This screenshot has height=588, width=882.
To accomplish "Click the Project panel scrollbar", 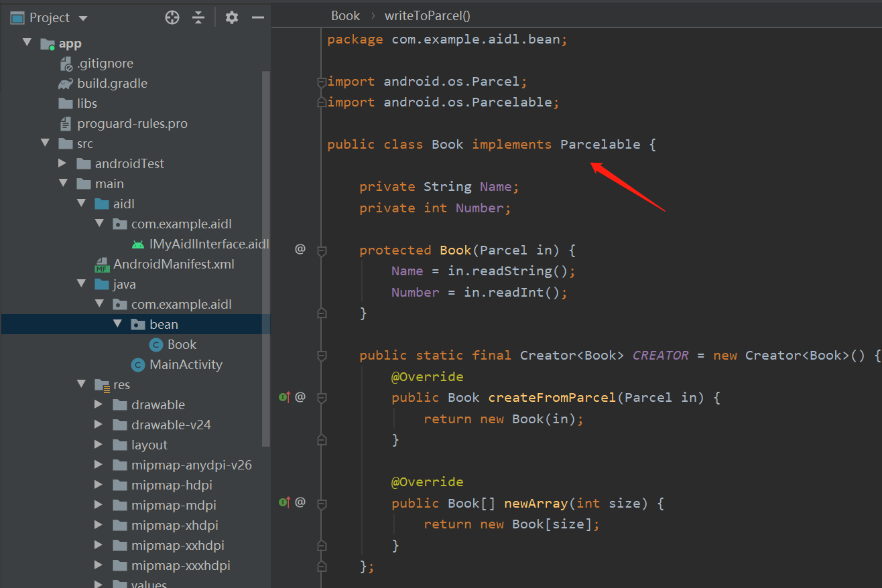I will pyautogui.click(x=267, y=254).
